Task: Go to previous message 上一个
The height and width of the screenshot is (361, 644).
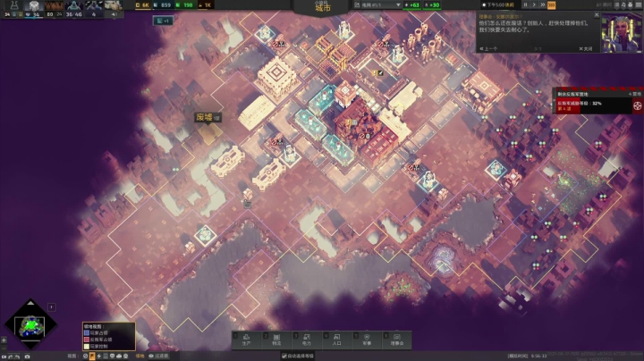Action: point(488,49)
